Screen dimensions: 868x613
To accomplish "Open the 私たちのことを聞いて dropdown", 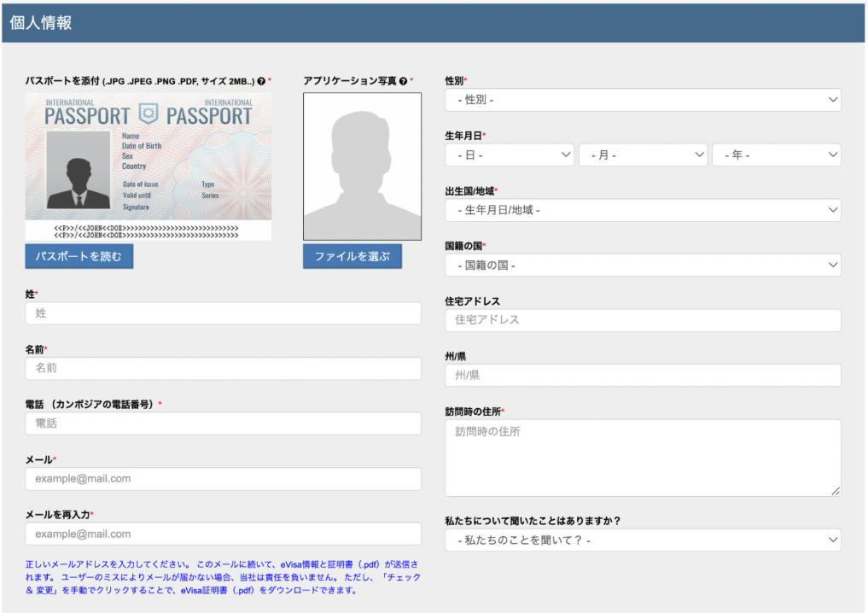I will (643, 540).
